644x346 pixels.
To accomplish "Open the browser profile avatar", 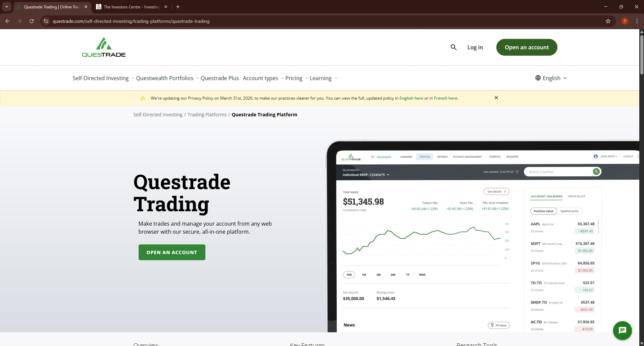I will pos(625,21).
